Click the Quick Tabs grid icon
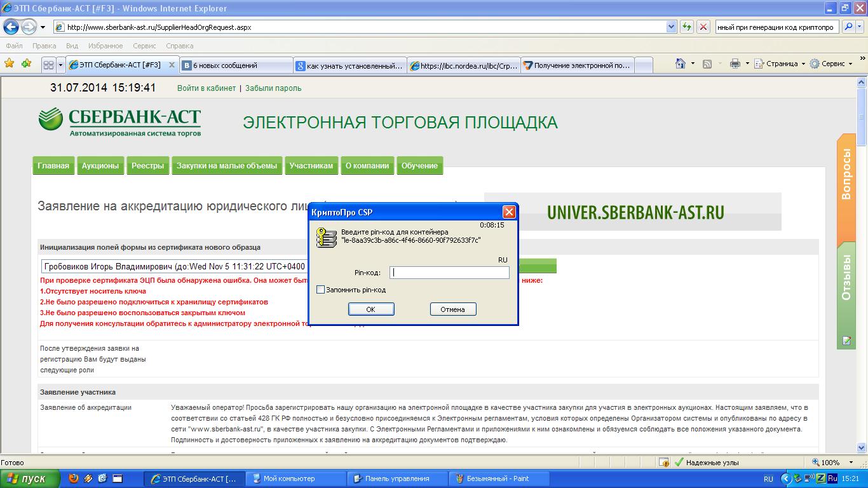The image size is (868, 488). click(48, 65)
